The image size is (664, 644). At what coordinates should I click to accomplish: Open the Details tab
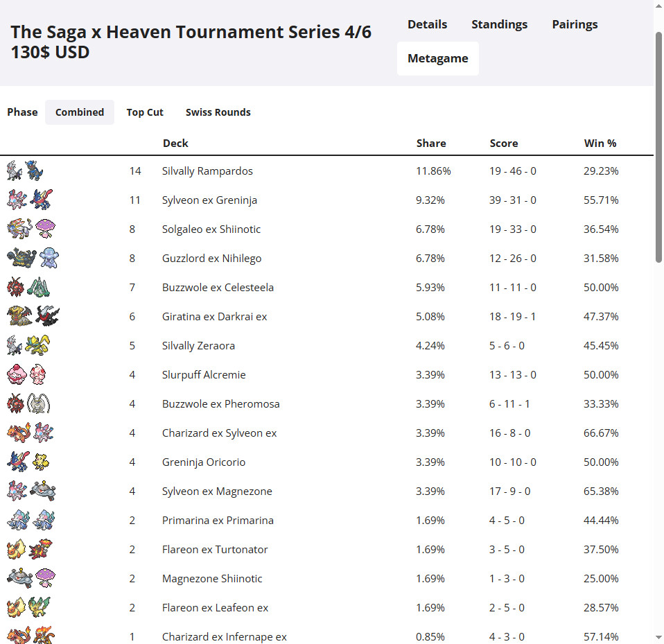pyautogui.click(x=427, y=24)
